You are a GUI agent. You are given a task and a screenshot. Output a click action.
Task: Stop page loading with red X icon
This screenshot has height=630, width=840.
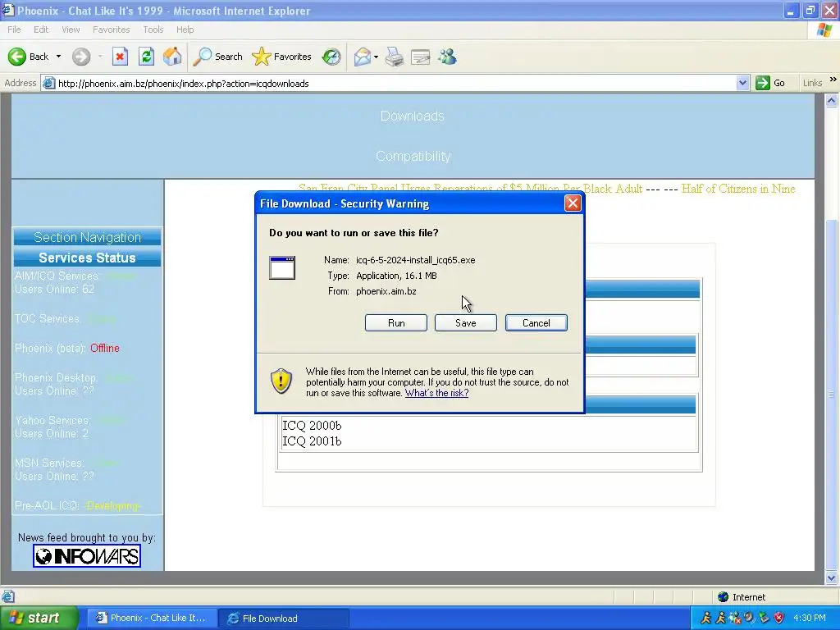click(120, 57)
